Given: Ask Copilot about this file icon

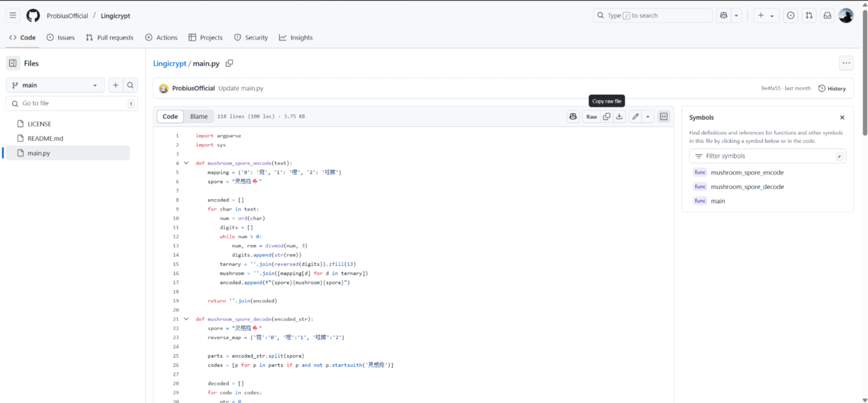Looking at the screenshot, I should coord(573,116).
